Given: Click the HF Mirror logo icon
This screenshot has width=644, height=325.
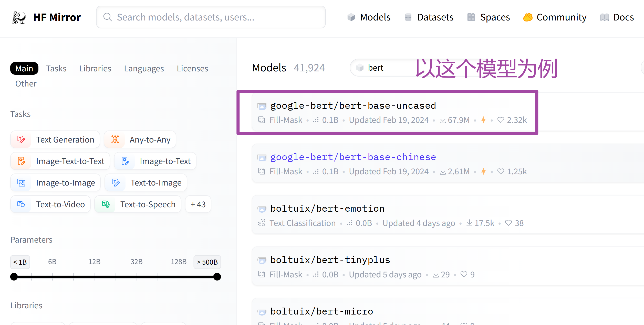Looking at the screenshot, I should point(19,17).
